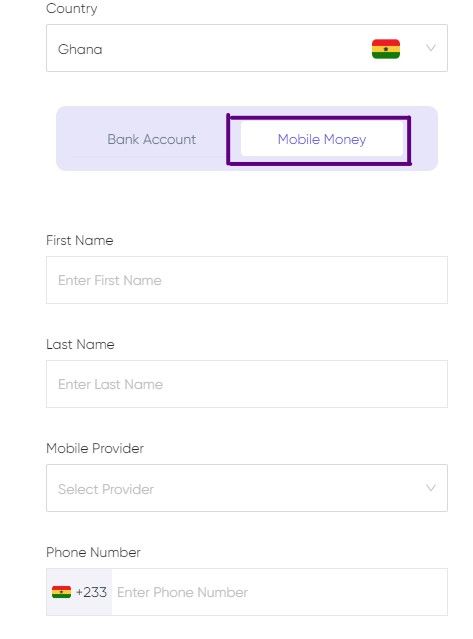Click the First Name label
Screen dimensions: 473x639
click(80, 240)
